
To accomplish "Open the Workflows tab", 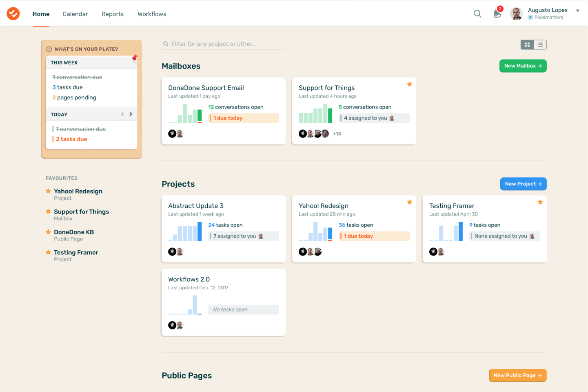I will [x=152, y=14].
